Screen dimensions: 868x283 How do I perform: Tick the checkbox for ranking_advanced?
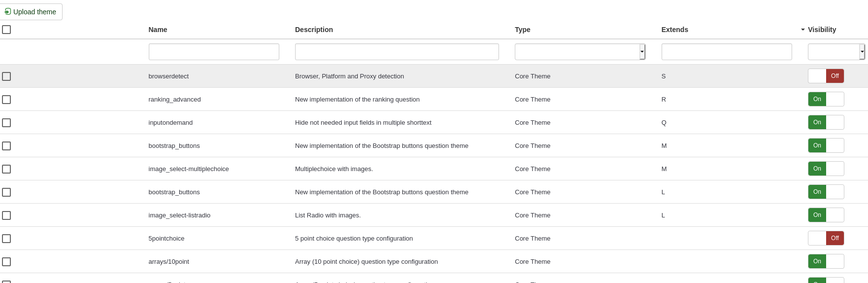coord(6,100)
